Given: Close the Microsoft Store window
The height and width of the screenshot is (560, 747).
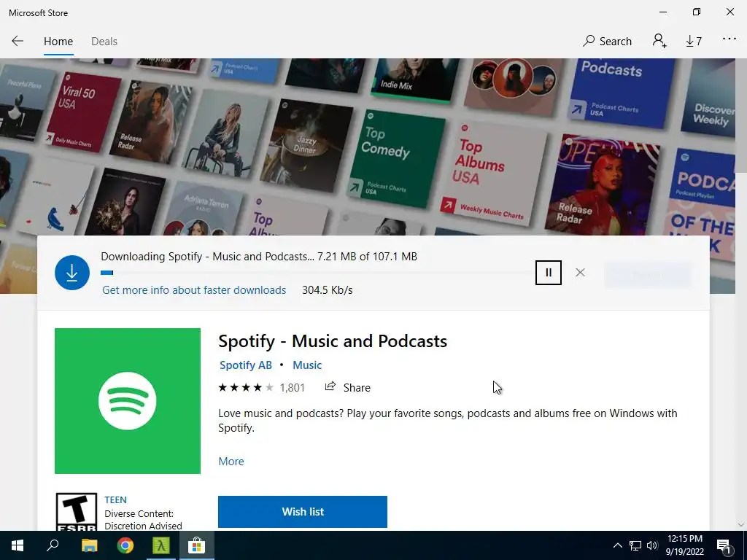Looking at the screenshot, I should pos(729,12).
